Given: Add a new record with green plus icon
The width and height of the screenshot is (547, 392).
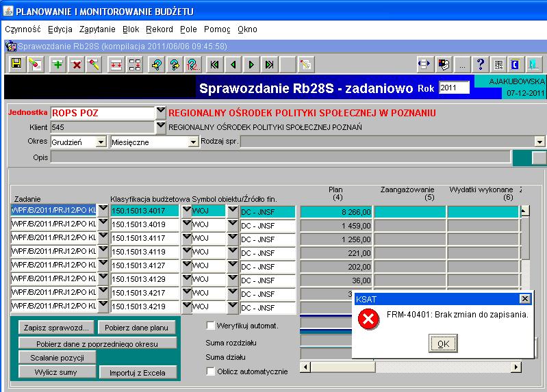Looking at the screenshot, I should [x=58, y=64].
